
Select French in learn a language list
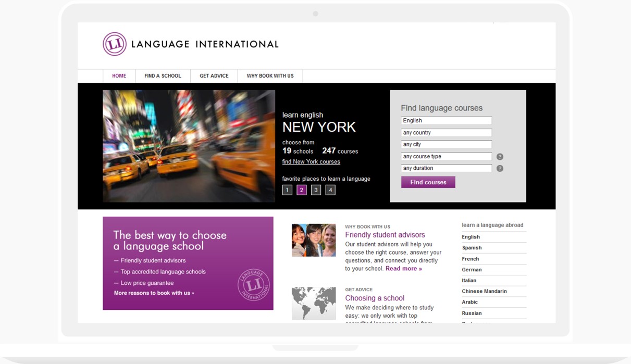click(x=470, y=259)
